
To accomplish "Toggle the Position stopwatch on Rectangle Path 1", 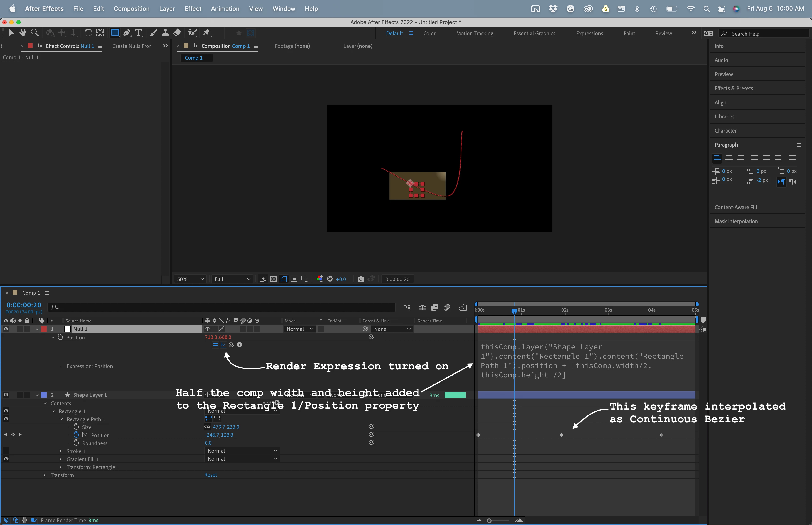I will pos(76,435).
